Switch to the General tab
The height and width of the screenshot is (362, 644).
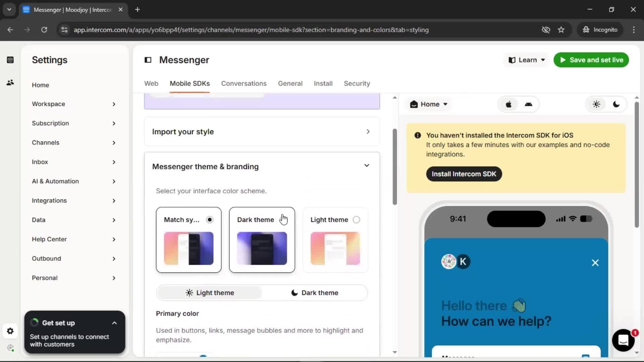click(x=290, y=83)
